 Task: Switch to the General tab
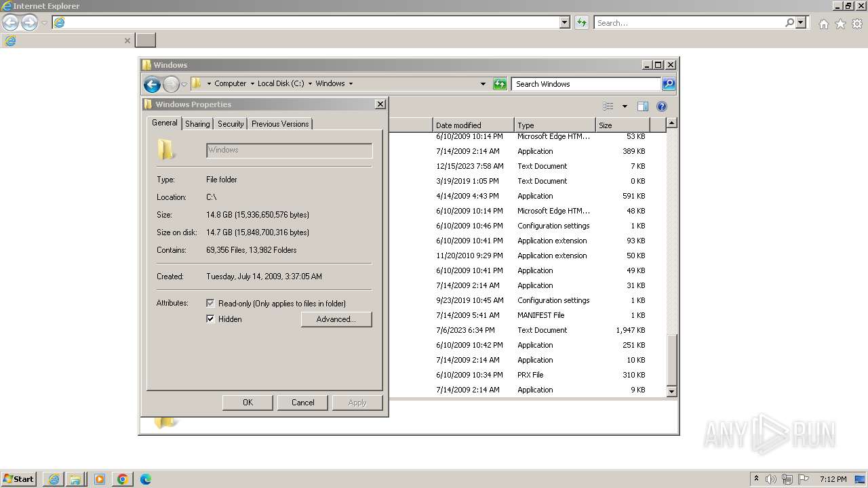tap(164, 123)
